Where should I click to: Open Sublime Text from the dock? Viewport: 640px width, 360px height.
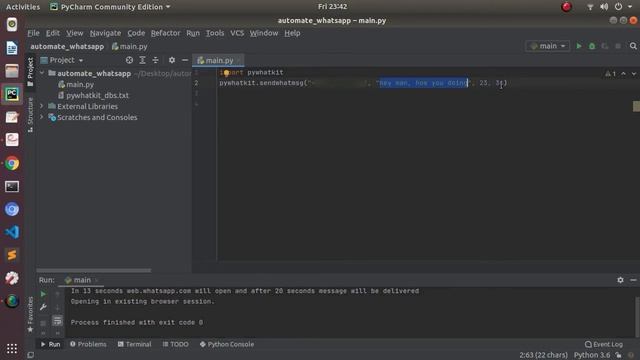[x=12, y=255]
